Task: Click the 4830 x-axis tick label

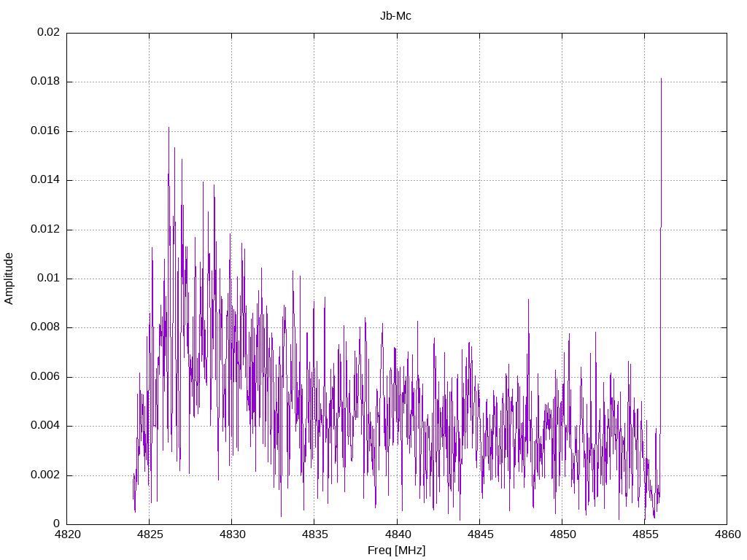Action: click(232, 534)
